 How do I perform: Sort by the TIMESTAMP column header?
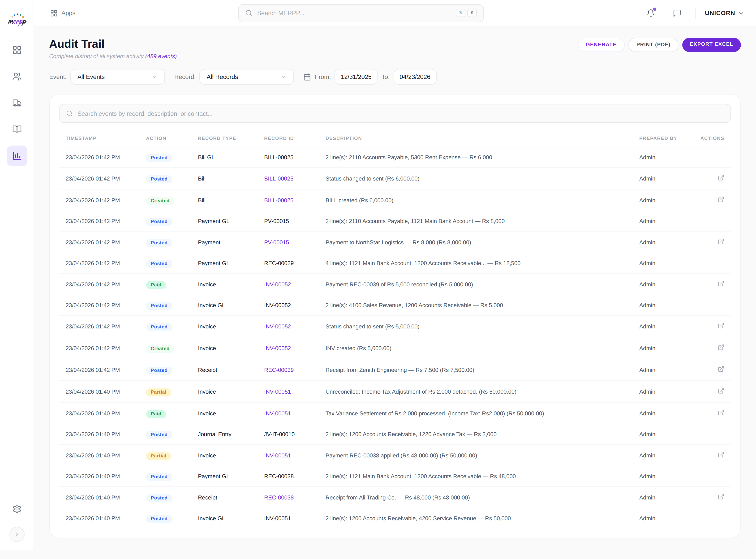(81, 138)
